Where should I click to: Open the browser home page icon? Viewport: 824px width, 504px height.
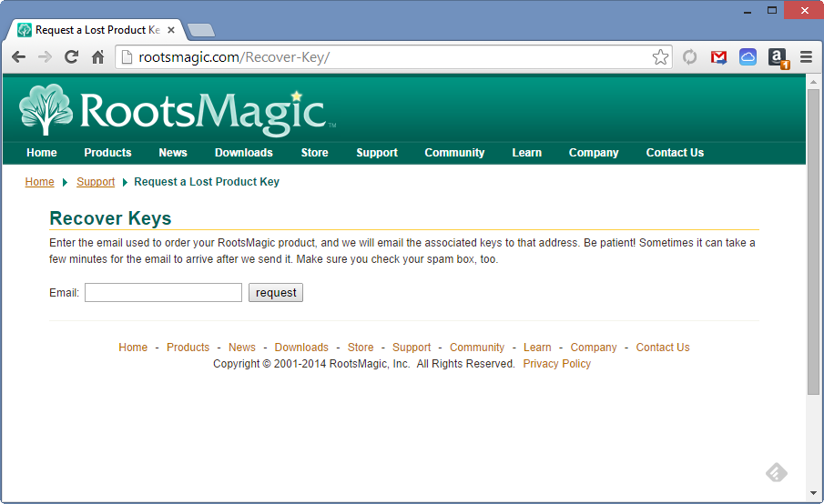click(97, 56)
